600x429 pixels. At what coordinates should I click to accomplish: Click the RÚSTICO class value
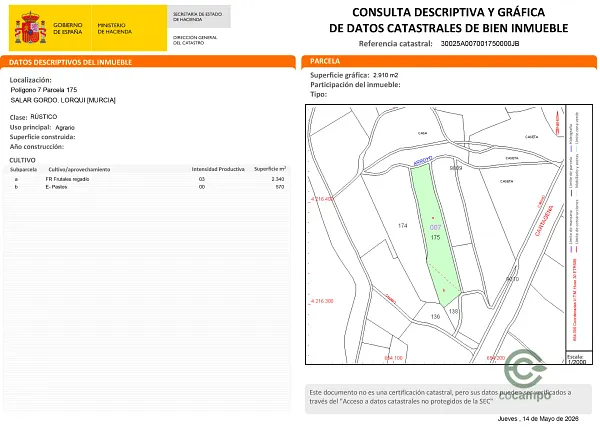tap(44, 117)
